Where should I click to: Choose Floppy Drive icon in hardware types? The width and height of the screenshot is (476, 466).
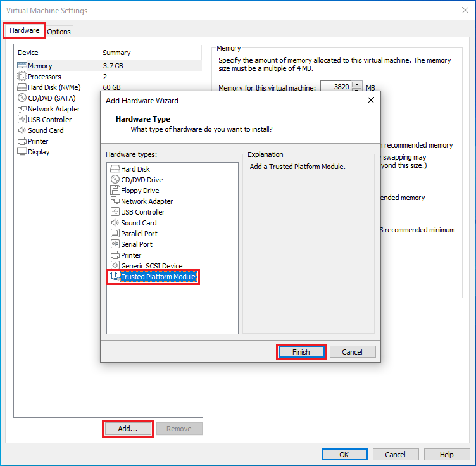point(115,190)
